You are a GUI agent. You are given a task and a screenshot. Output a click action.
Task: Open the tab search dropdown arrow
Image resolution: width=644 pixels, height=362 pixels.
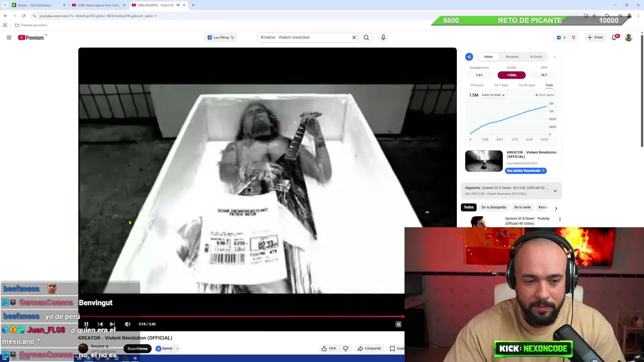pyautogui.click(x=4, y=5)
